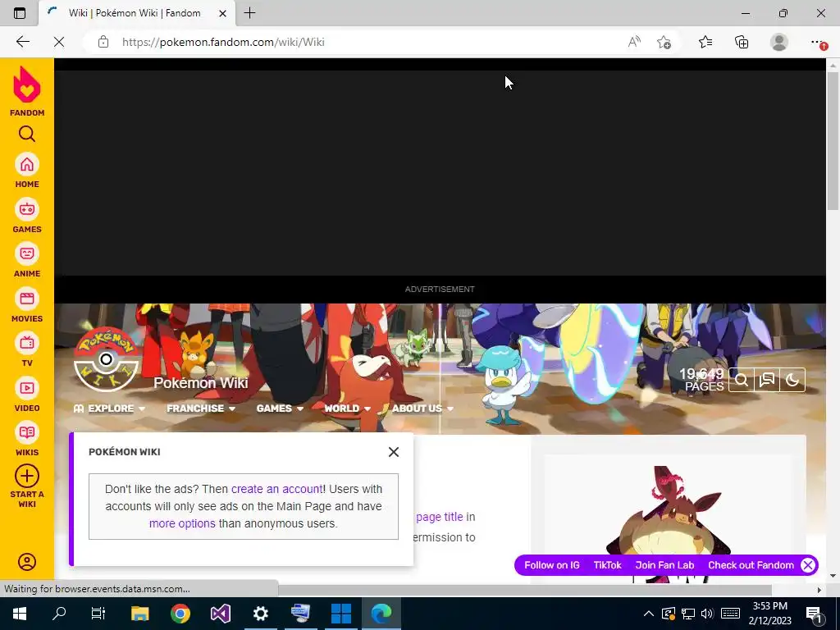Open the user account icon in sidebar
Image resolution: width=840 pixels, height=630 pixels.
[27, 561]
